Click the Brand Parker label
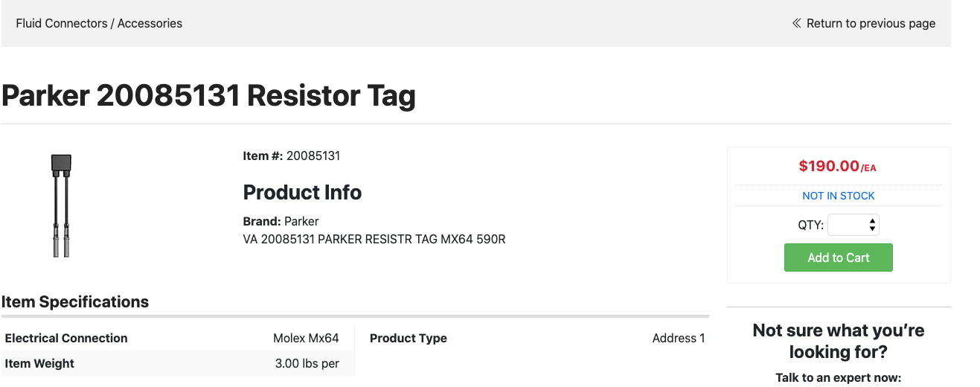Viewport: 980px width, 387px height. tap(281, 221)
